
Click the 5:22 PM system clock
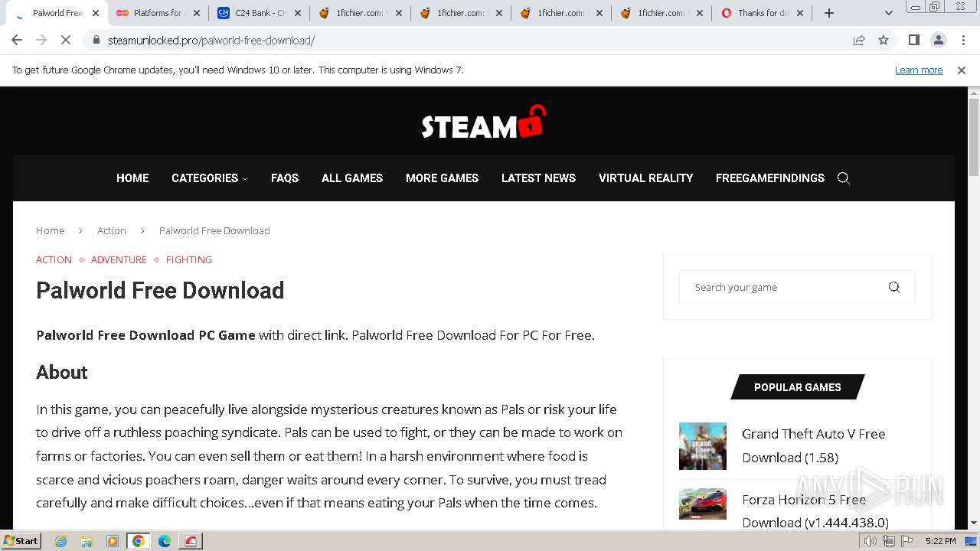click(x=940, y=541)
